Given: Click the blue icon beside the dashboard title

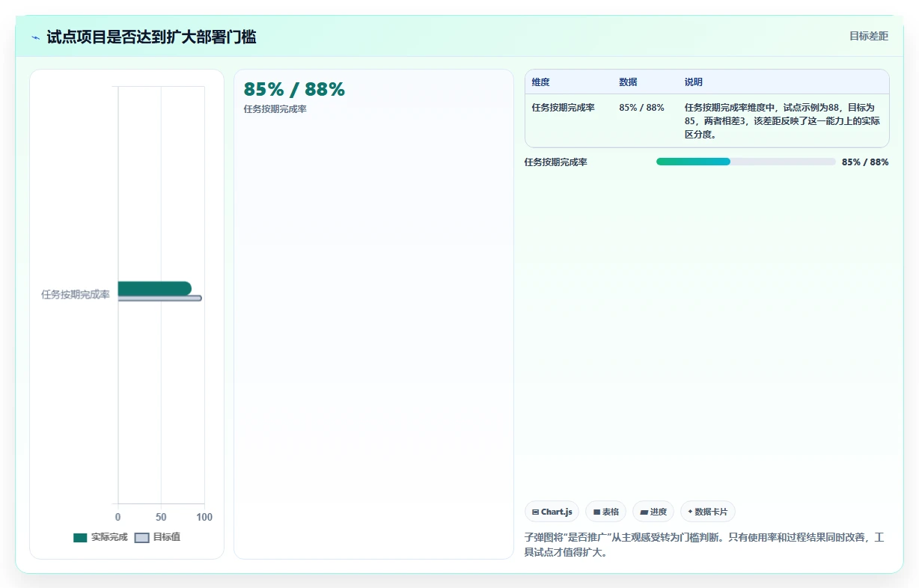Looking at the screenshot, I should click(x=35, y=37).
